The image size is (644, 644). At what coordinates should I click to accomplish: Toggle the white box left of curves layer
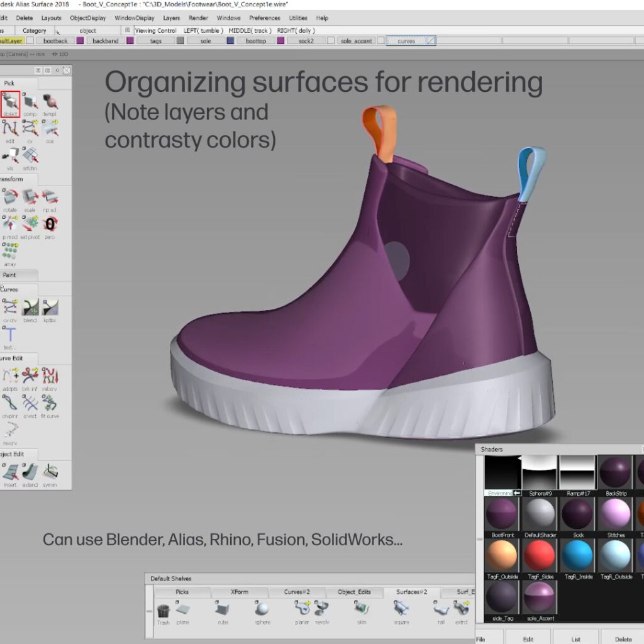coord(380,41)
